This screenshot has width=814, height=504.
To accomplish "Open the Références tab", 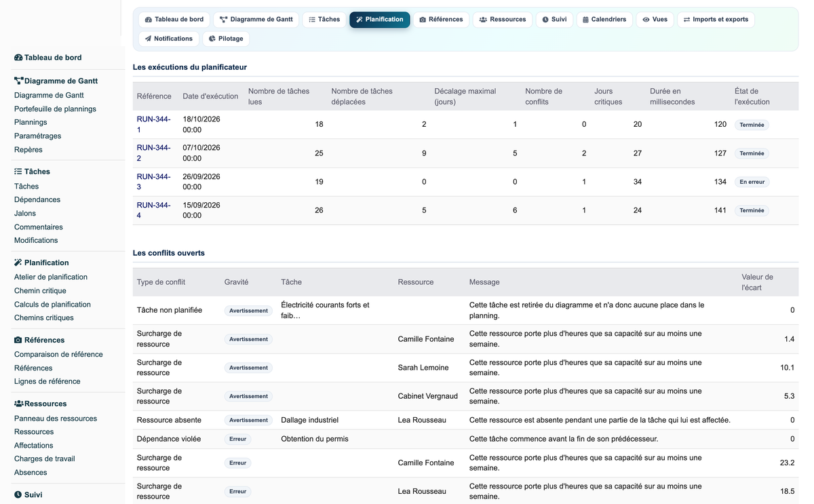I will [441, 20].
